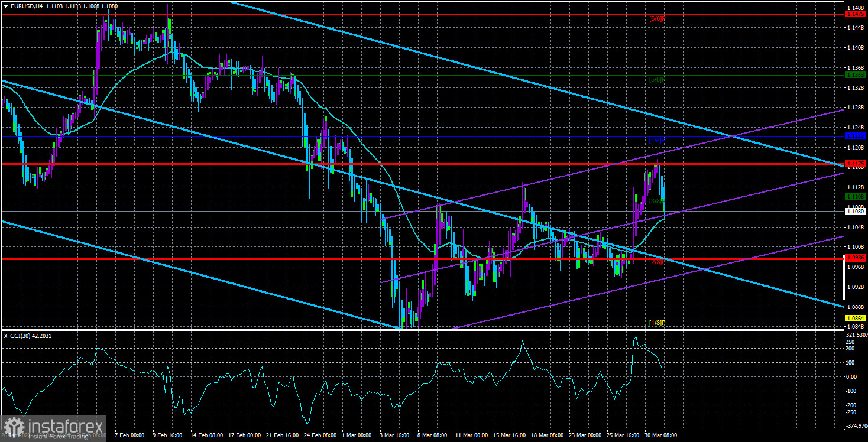Open the chart menu arrow beside EURUSD,H4
The height and width of the screenshot is (442, 868).
[x=5, y=6]
